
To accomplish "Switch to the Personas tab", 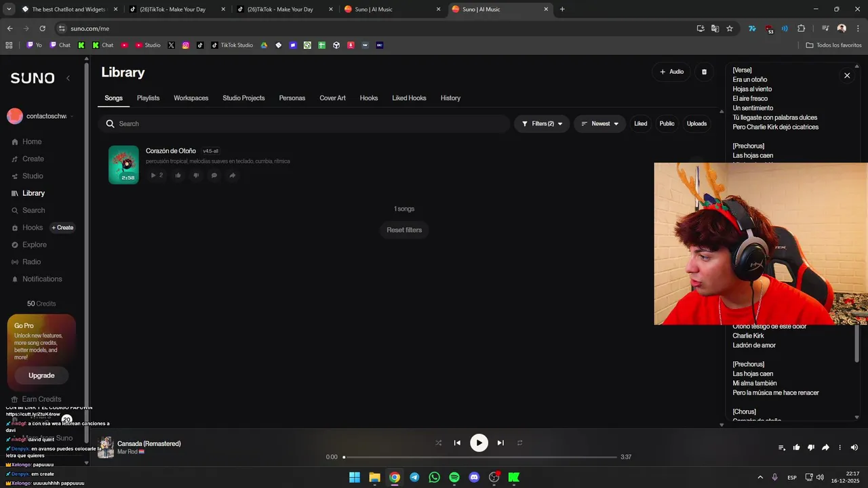I will pyautogui.click(x=292, y=98).
